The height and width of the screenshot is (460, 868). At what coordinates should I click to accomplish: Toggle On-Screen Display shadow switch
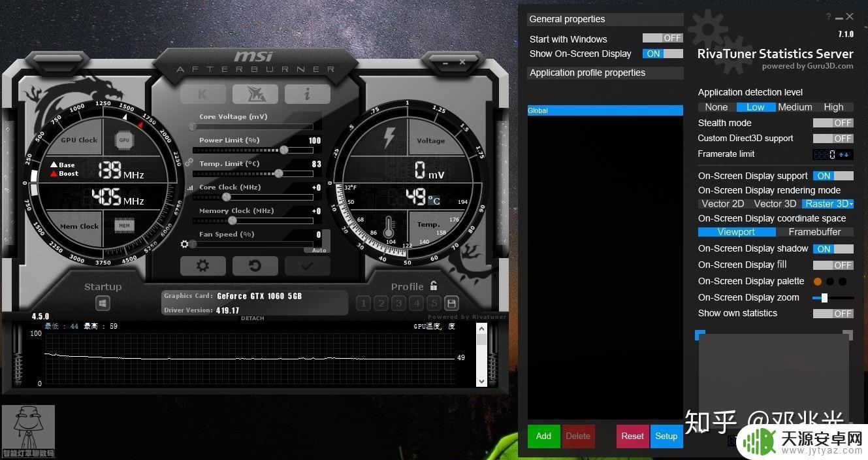tap(833, 249)
